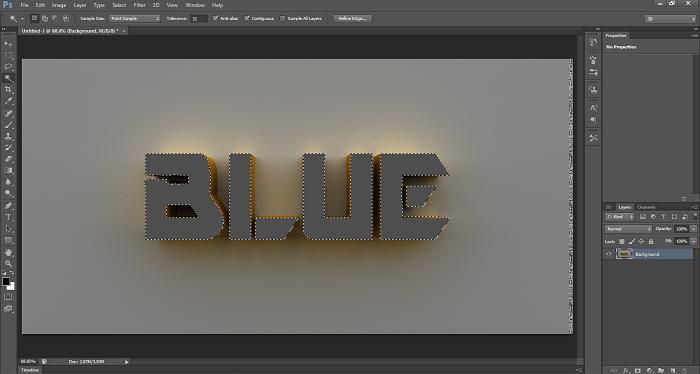Image resolution: width=700 pixels, height=374 pixels.
Task: Select the Path Selection tool
Action: click(x=8, y=229)
